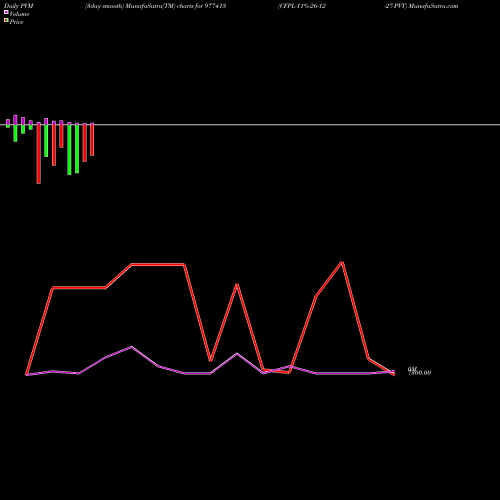Screen dimensions: 500x500
Task: Select the 'Volume' legend label
Action: [19, 14]
